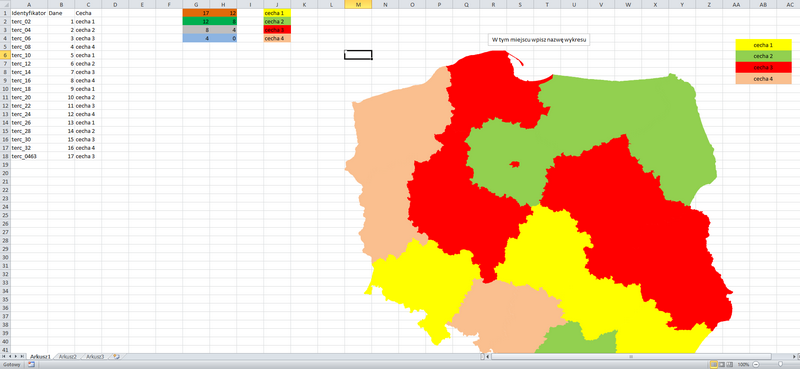Go to the first sheet using navigation arrow
800x369 pixels.
coord(4,356)
